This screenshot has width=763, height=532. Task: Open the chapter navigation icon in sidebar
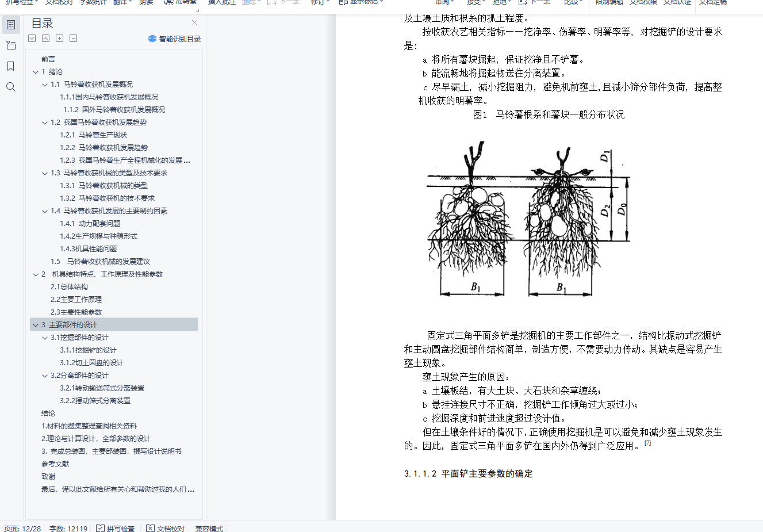tap(11, 45)
